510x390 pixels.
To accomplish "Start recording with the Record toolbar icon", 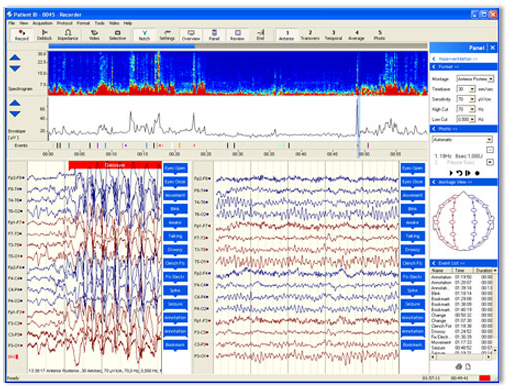I will (22, 35).
